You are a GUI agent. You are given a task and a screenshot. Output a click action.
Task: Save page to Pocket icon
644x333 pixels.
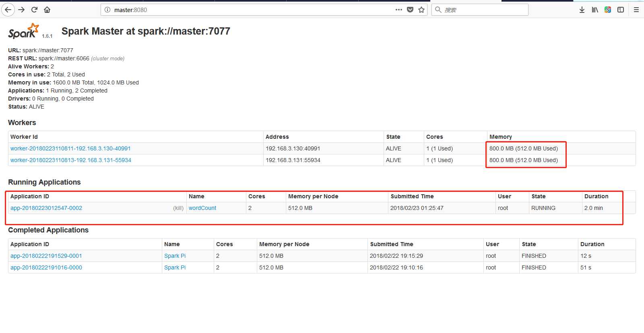[410, 10]
